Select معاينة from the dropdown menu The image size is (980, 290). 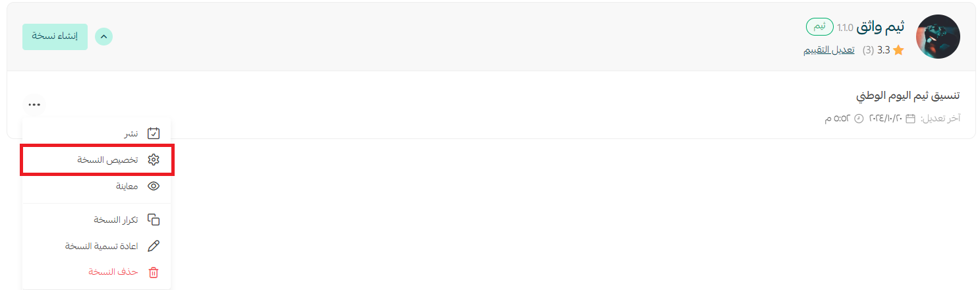pyautogui.click(x=127, y=187)
